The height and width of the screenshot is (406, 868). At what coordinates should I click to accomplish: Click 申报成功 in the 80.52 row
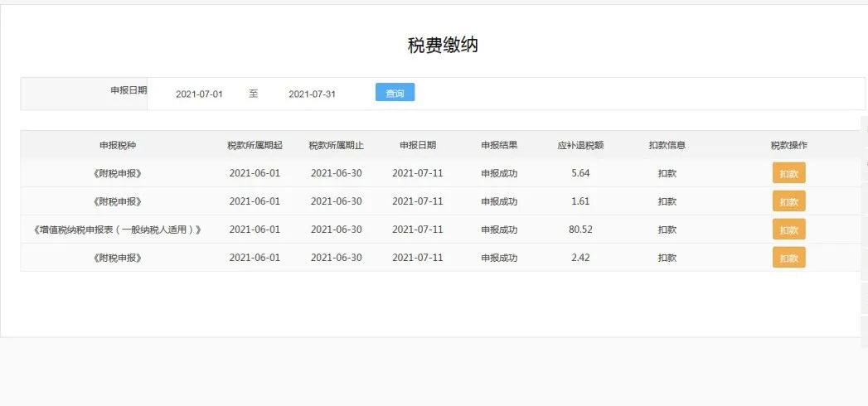tap(499, 230)
